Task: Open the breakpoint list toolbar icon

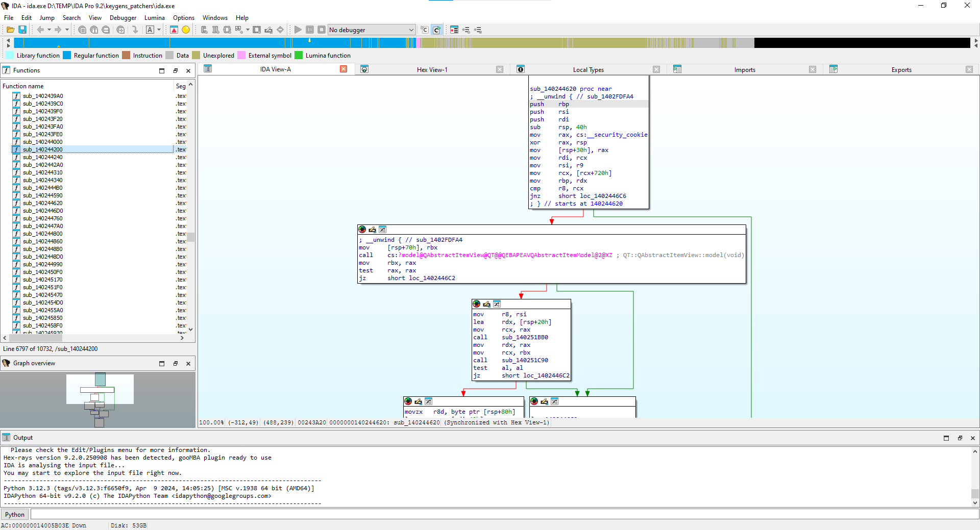Action: pyautogui.click(x=454, y=30)
